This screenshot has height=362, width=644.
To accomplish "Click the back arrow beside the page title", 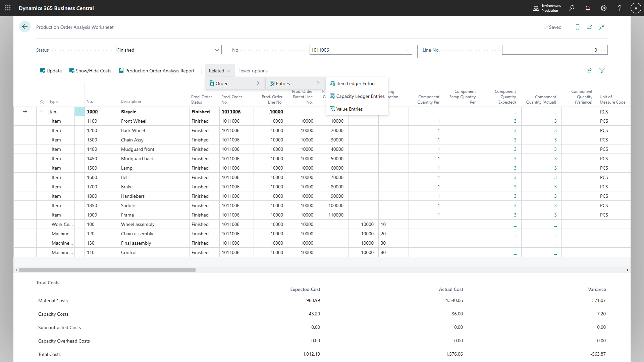I will point(25,26).
